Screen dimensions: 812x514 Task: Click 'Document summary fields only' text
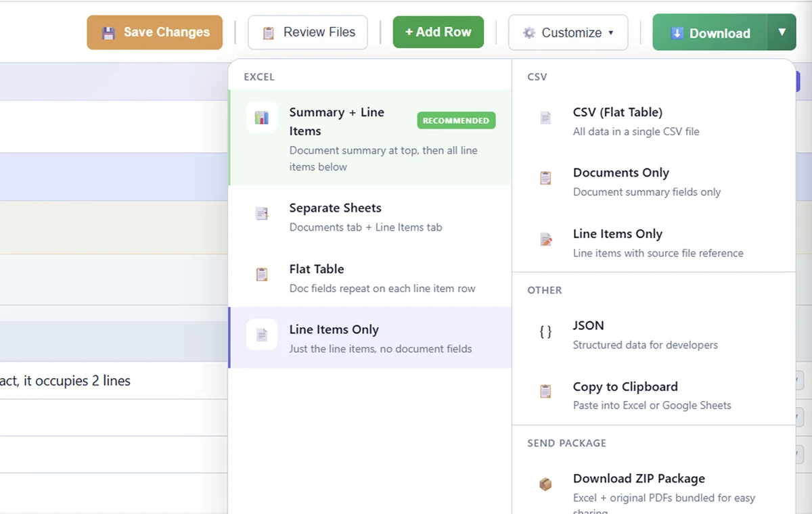point(647,192)
